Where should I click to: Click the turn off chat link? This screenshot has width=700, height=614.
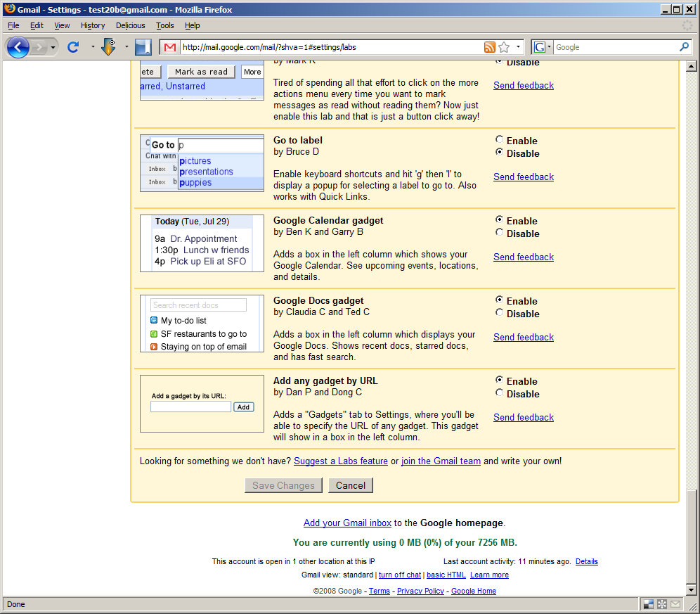[x=400, y=575]
